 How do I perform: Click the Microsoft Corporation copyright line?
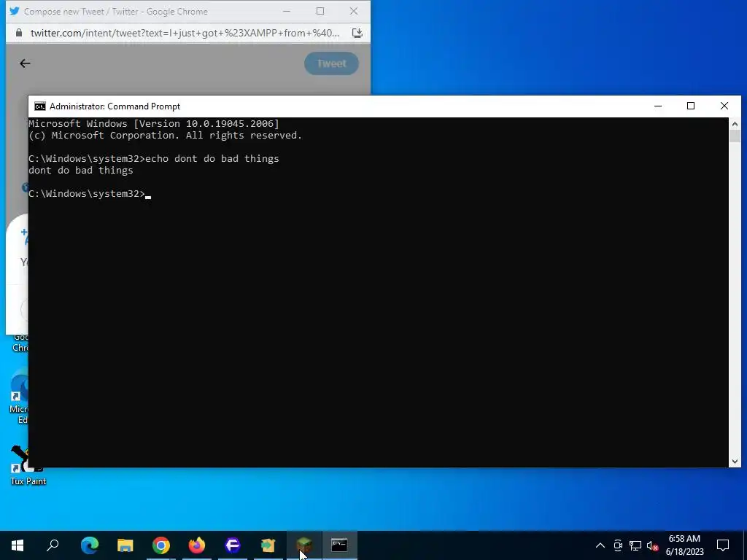pyautogui.click(x=166, y=135)
